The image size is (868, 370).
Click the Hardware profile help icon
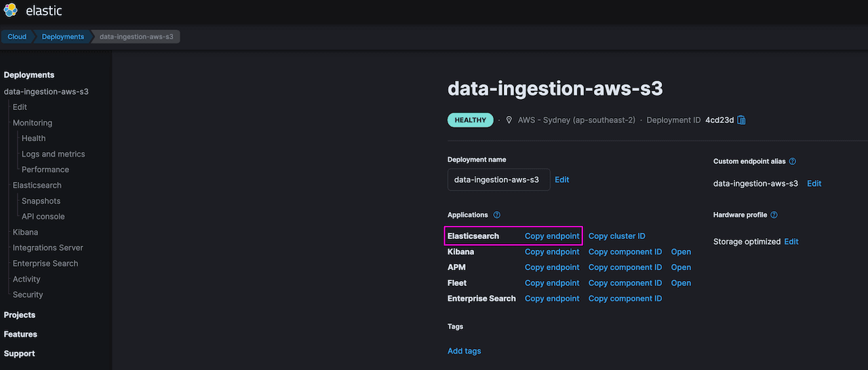(x=774, y=215)
